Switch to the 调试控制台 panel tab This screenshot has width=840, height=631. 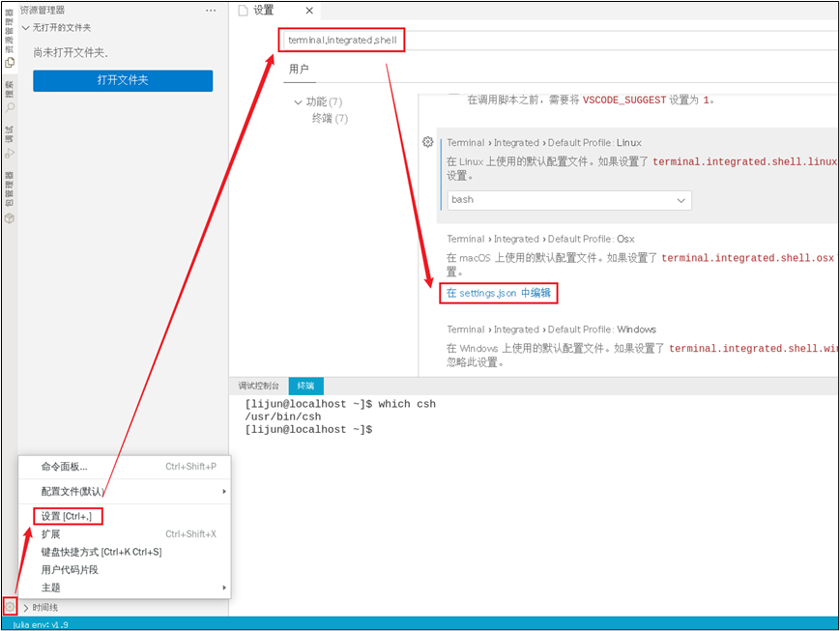coord(259,386)
